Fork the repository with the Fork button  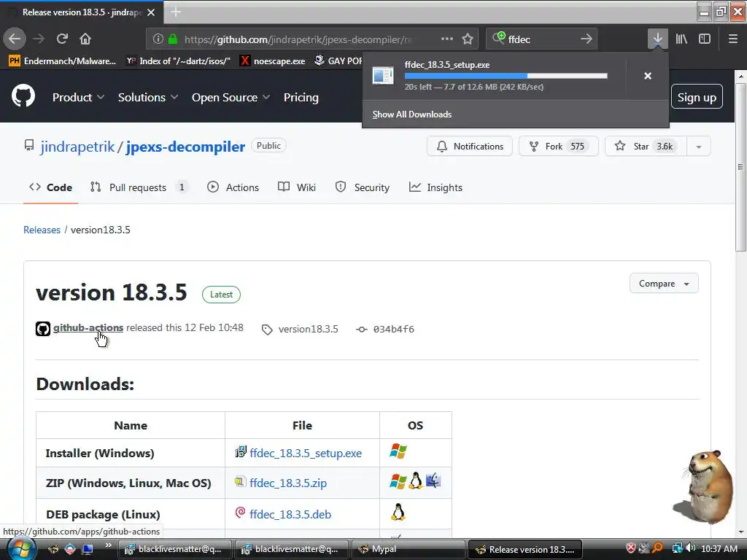tap(558, 146)
